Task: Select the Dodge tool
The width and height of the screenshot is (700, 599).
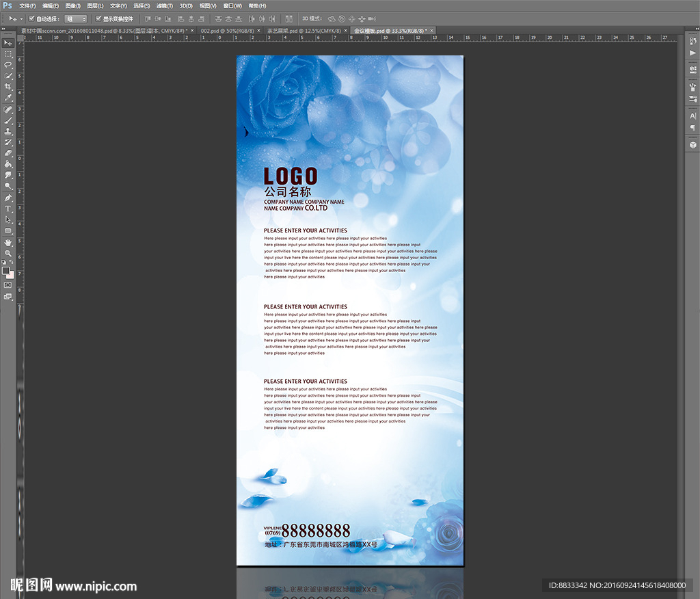Action: [8, 186]
